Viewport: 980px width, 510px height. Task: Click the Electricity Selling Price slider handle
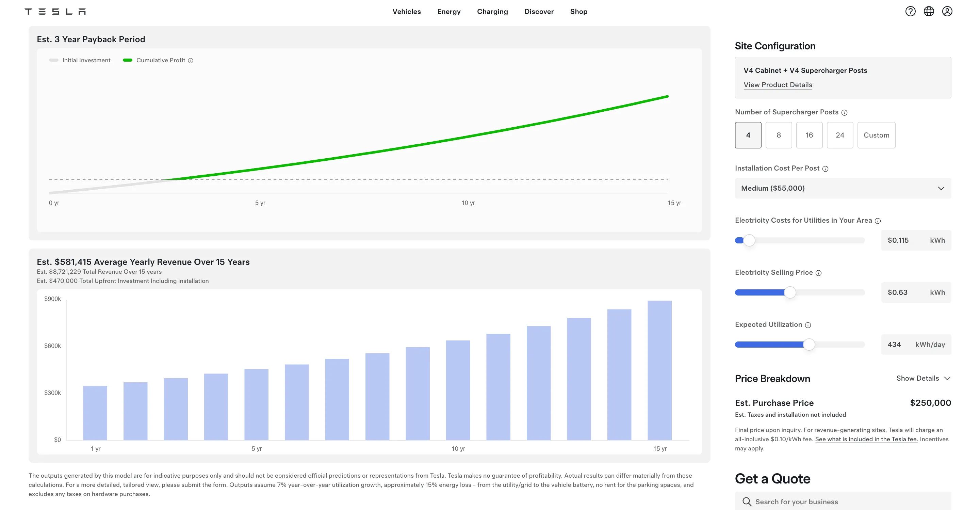point(790,292)
